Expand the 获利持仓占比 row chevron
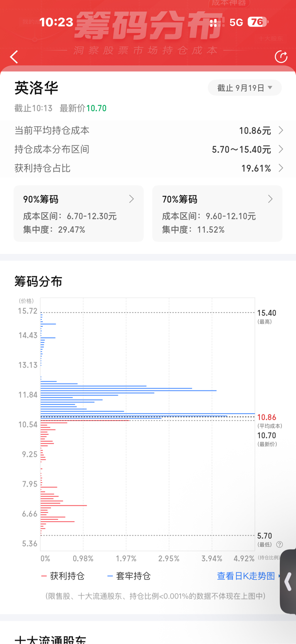The width and height of the screenshot is (296, 644). point(281,168)
